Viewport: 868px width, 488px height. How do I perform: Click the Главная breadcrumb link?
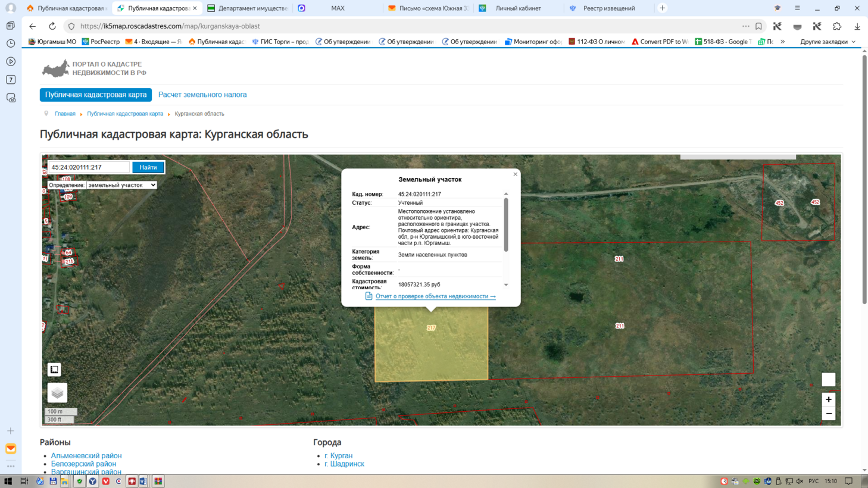pos(65,114)
